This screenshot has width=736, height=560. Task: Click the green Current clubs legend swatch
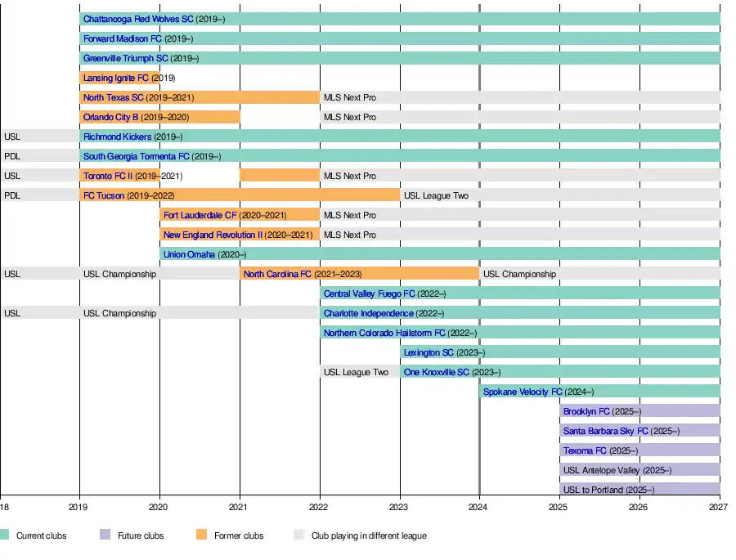point(4,535)
